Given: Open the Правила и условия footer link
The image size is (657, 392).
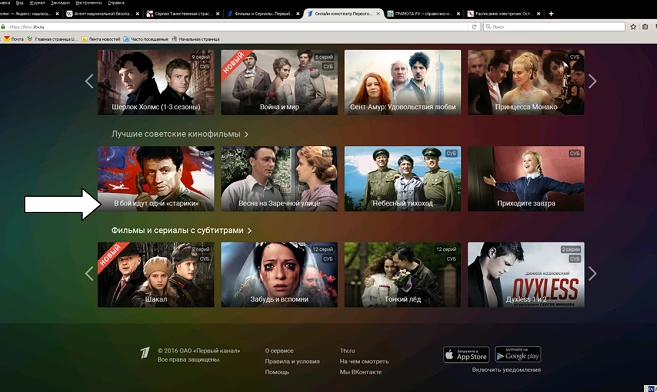Looking at the screenshot, I should click(x=292, y=361).
